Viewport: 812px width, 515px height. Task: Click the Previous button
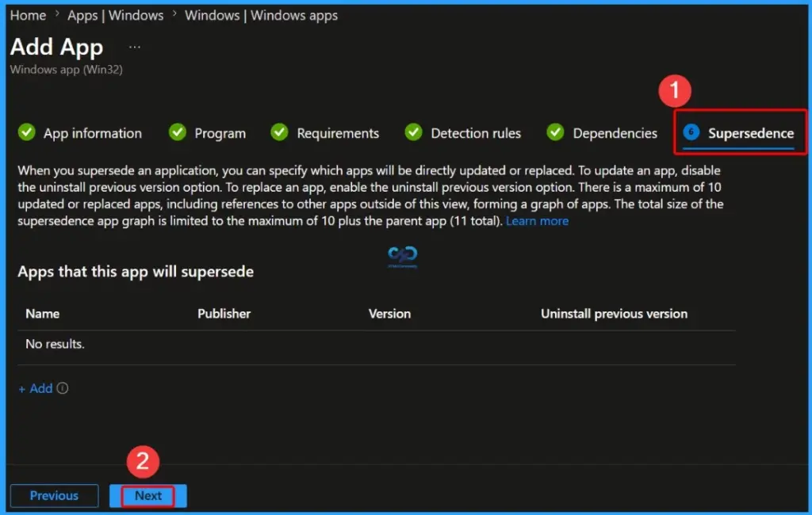pyautogui.click(x=55, y=495)
